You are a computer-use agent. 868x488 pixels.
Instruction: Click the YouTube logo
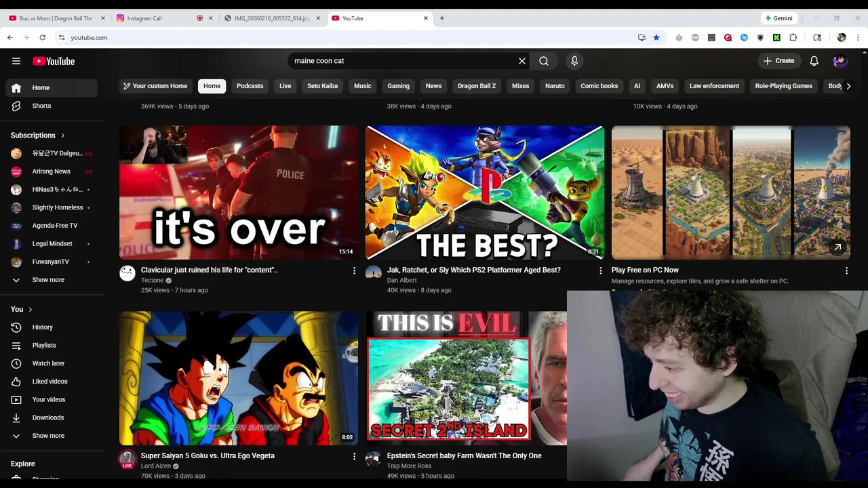click(x=54, y=61)
